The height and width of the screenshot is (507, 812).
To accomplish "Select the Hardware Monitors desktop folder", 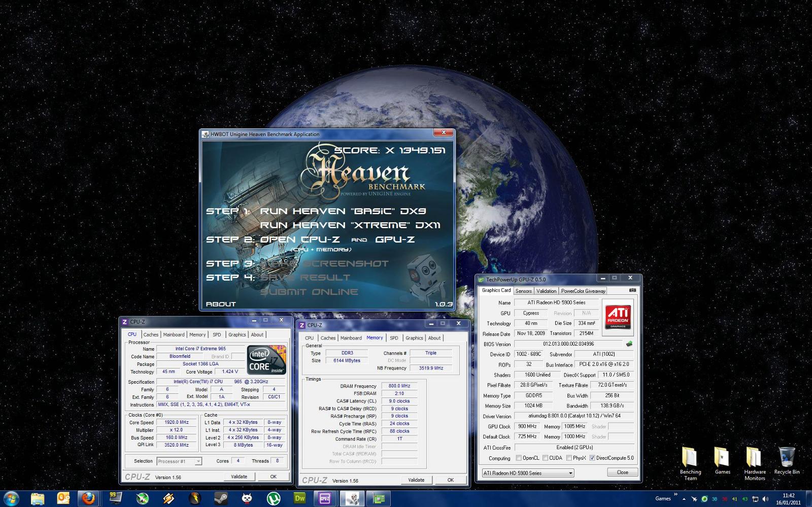I will pyautogui.click(x=755, y=463).
